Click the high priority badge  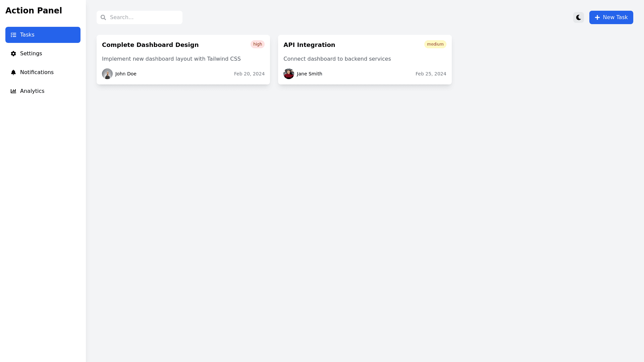258,44
